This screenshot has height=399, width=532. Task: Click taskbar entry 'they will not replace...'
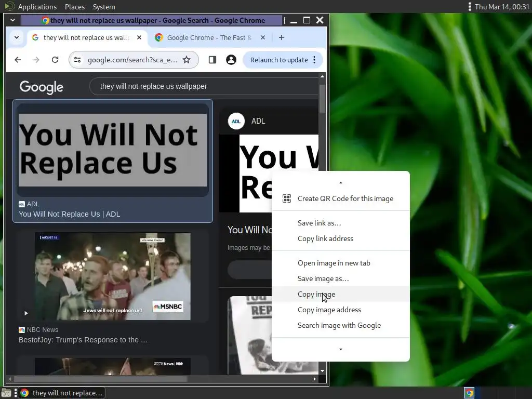click(x=62, y=393)
